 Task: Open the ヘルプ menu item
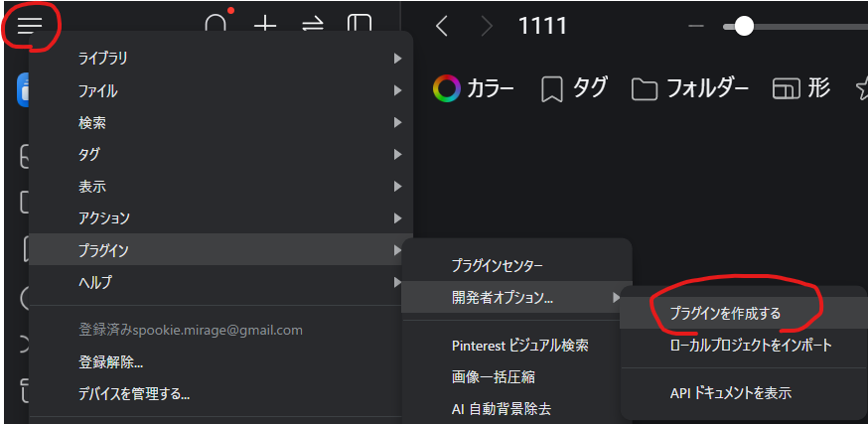[x=220, y=282]
